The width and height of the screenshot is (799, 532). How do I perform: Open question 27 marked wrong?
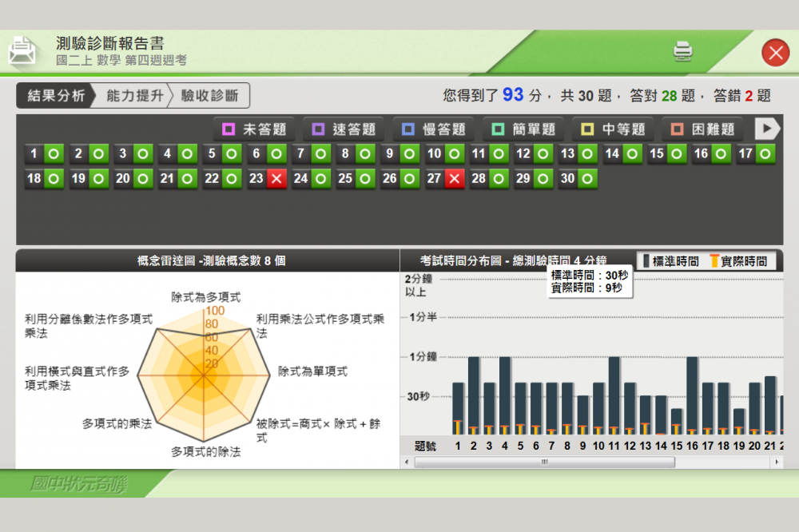coord(444,179)
